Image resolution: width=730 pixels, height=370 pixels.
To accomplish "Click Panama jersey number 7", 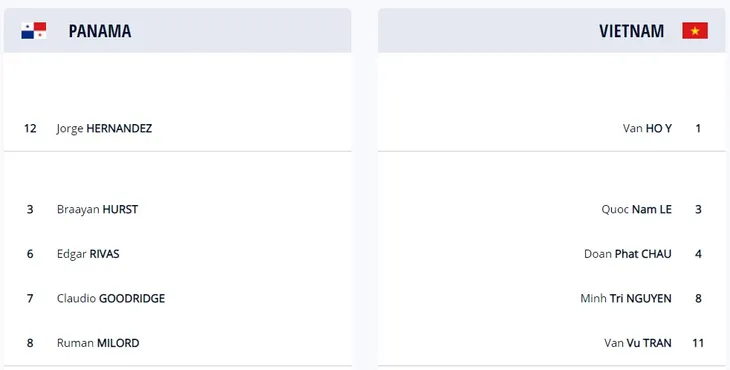I will 30,298.
